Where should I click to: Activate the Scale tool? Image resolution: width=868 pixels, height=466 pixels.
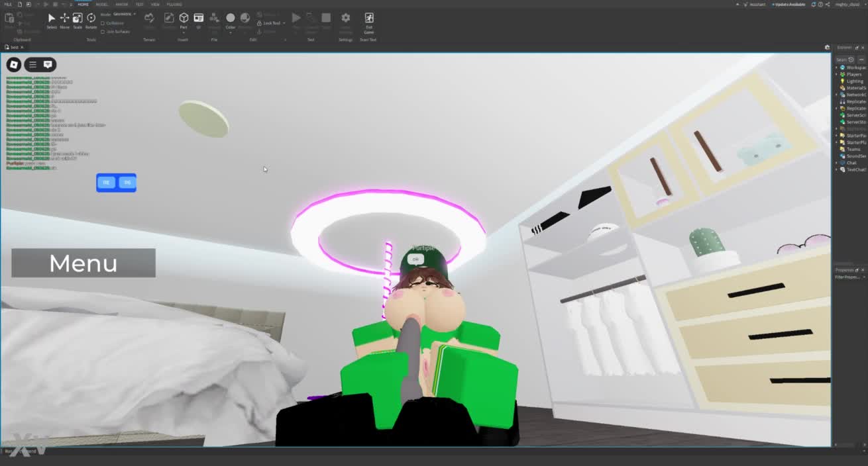point(78,19)
